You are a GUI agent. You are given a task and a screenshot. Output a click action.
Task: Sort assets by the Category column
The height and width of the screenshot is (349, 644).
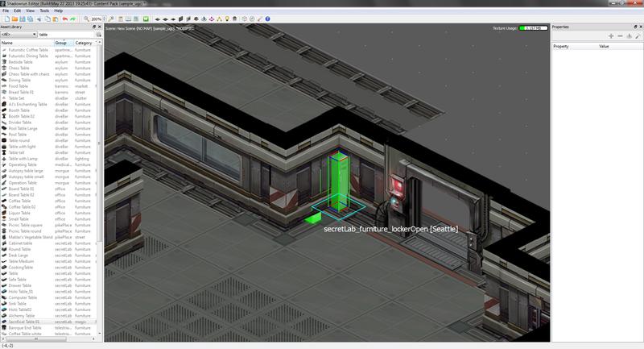coord(85,43)
